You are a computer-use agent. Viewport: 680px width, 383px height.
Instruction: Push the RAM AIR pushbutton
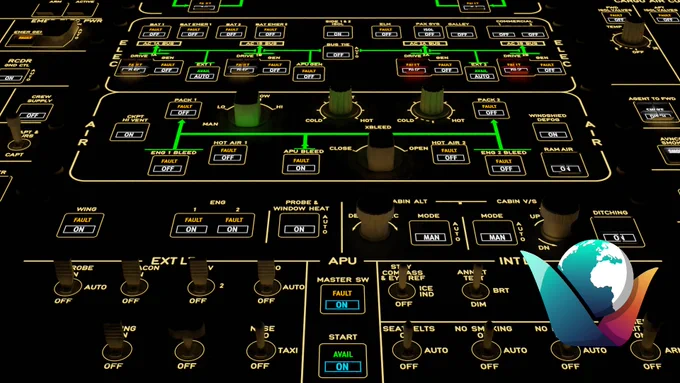click(x=565, y=165)
